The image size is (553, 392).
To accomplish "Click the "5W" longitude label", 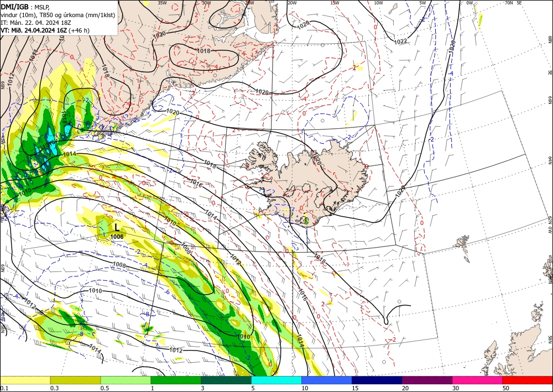I will tap(422, 3).
